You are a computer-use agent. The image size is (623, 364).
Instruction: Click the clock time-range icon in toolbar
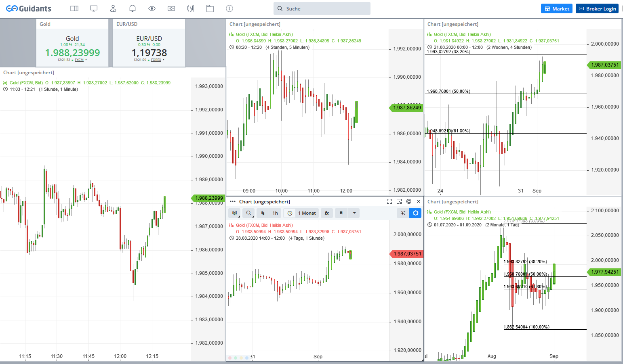[x=290, y=213]
